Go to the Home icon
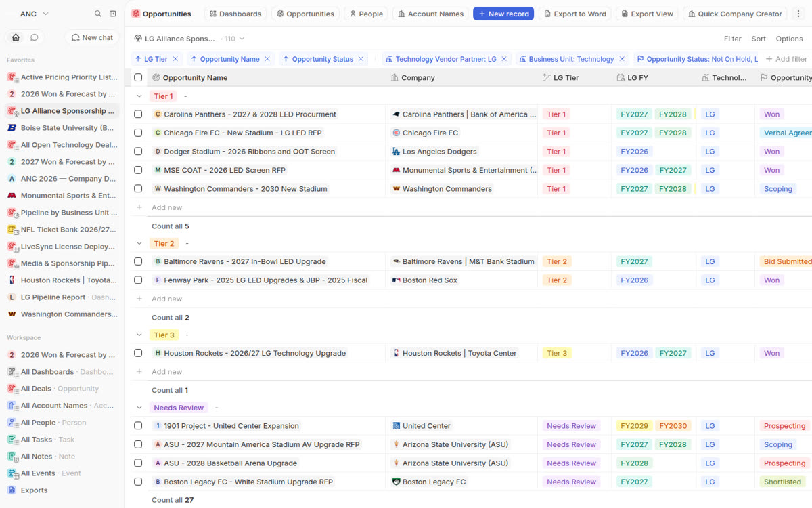Image resolution: width=812 pixels, height=508 pixels. click(16, 37)
